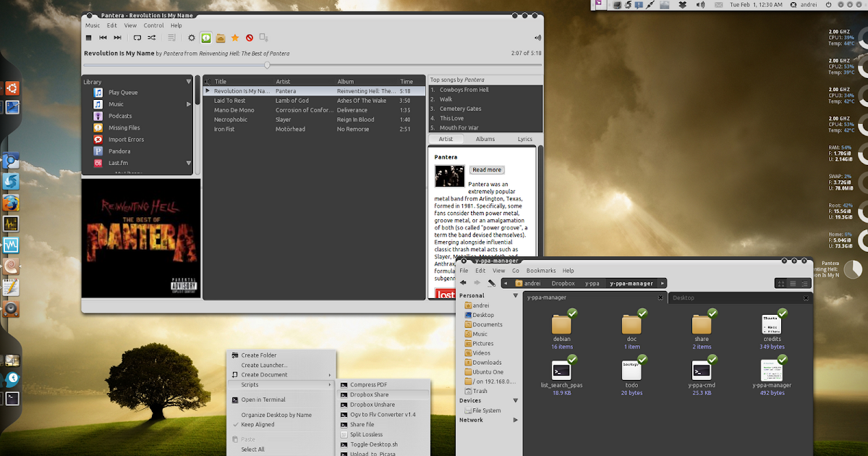Skip to next track with the toolbar icon
Screen dimensions: 868x456
click(117, 38)
